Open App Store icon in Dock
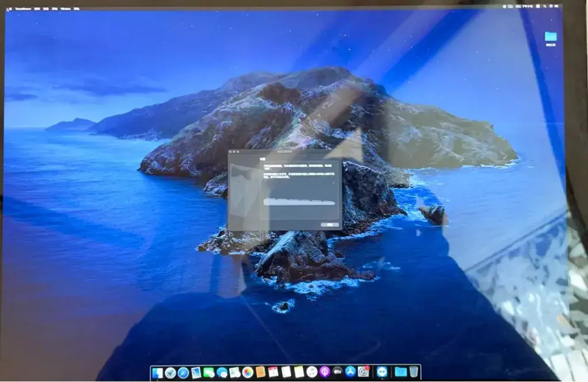This screenshot has height=382, width=588. (x=350, y=372)
